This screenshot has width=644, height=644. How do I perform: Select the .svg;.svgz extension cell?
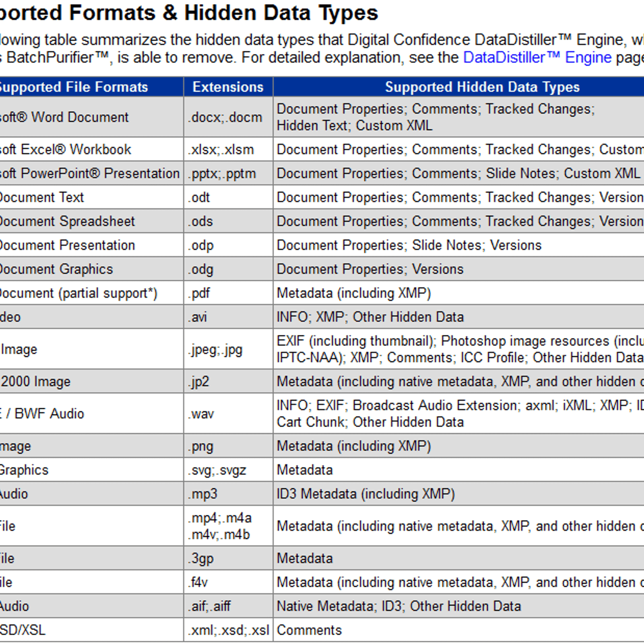tap(228, 470)
